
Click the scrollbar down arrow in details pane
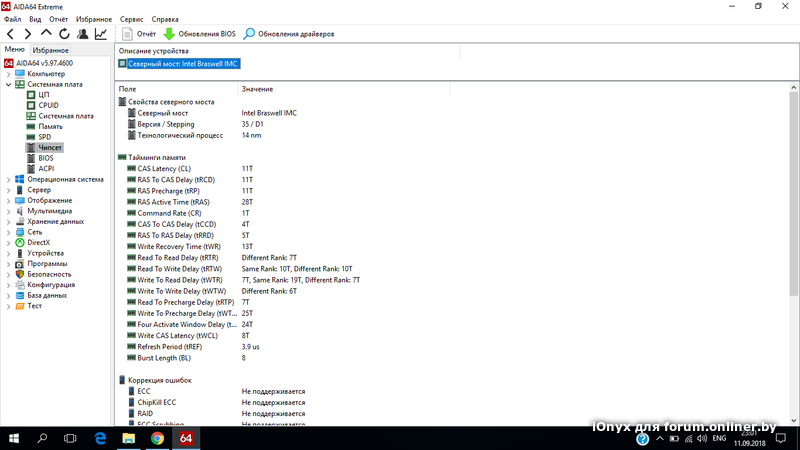[x=794, y=421]
